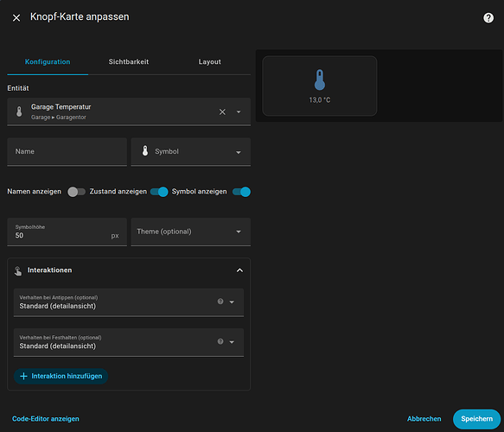Image resolution: width=504 pixels, height=432 pixels.
Task: Click the thermometer icon in Symbol field
Action: 145,151
